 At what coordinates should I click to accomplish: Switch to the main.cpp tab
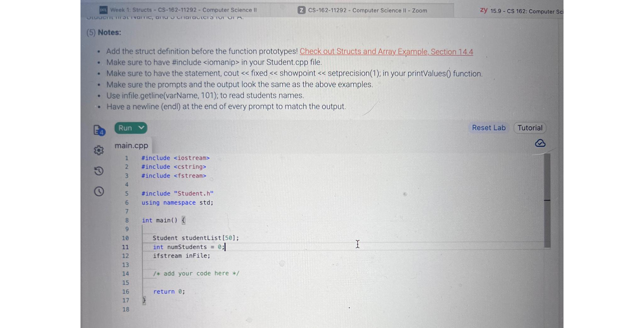coord(131,145)
